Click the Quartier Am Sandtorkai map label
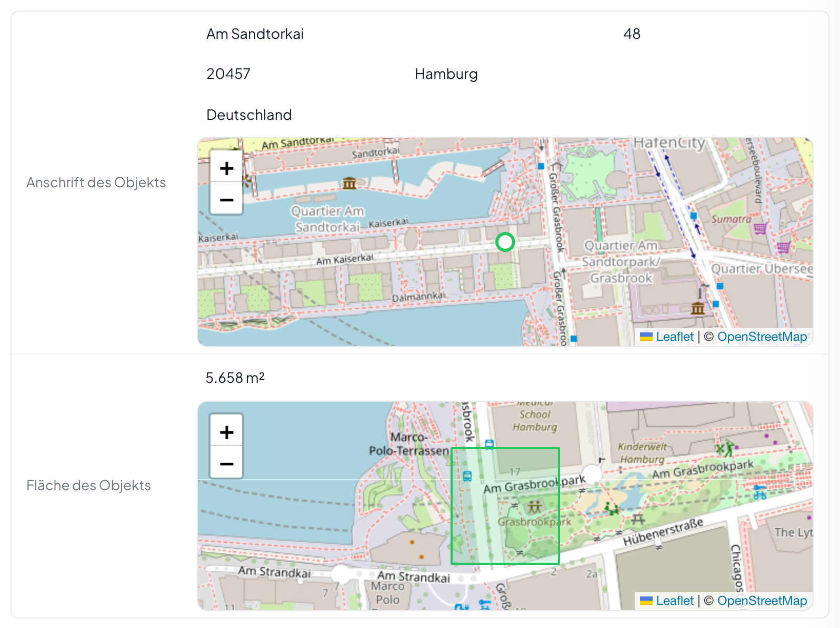The width and height of the screenshot is (840, 628). pyautogui.click(x=327, y=219)
